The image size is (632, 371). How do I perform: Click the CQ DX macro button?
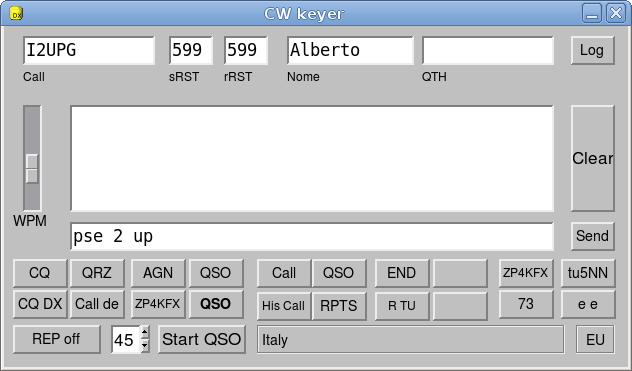pyautogui.click(x=40, y=304)
